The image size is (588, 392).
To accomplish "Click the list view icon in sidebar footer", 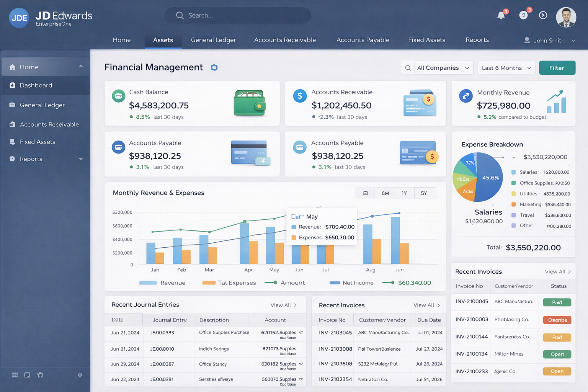I will (x=27, y=375).
